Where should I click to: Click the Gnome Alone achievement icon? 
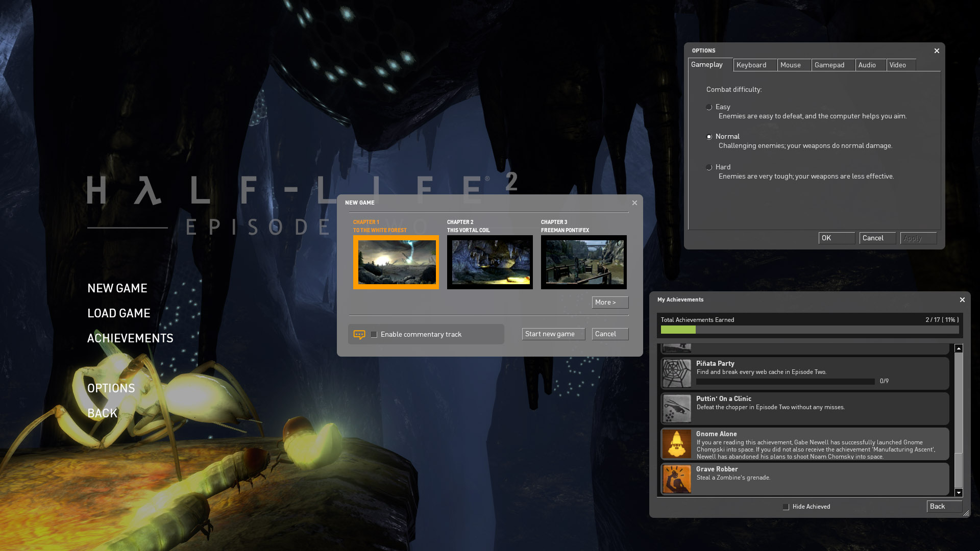[x=676, y=443]
